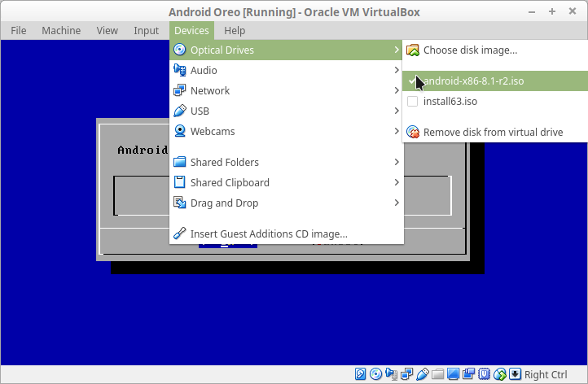This screenshot has height=384, width=588.
Task: Open the Help menu
Action: pos(235,30)
